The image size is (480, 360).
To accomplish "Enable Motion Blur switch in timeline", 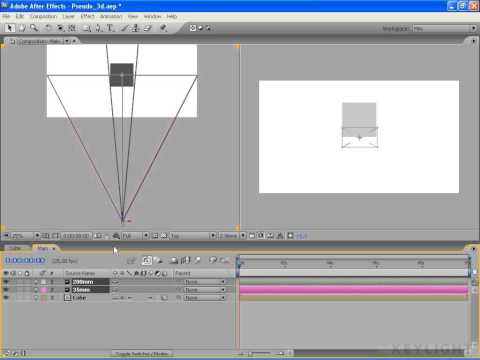I will click(197, 260).
